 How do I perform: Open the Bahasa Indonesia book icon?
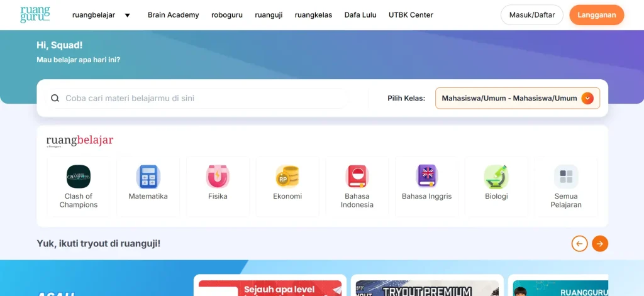(x=357, y=177)
